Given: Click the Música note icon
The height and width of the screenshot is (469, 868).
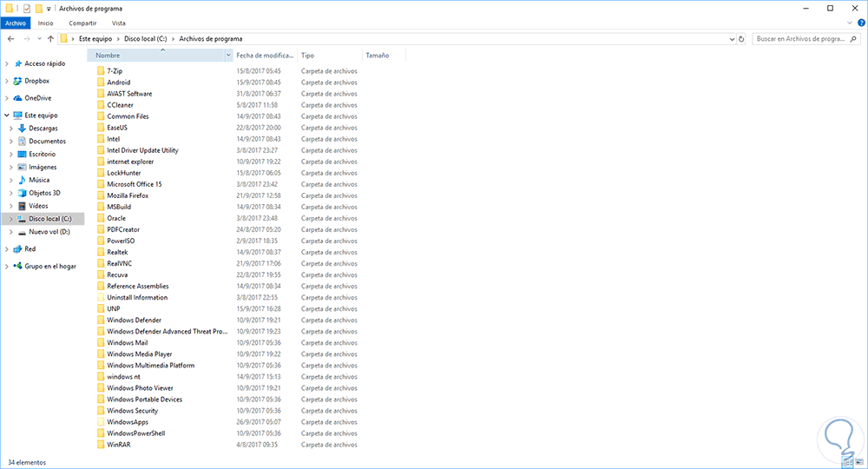Looking at the screenshot, I should point(23,180).
